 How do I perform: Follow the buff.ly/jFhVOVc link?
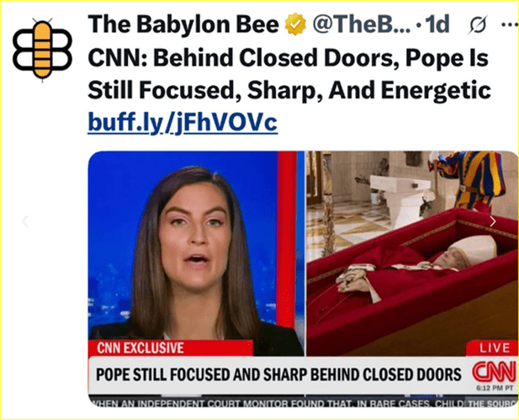point(183,123)
